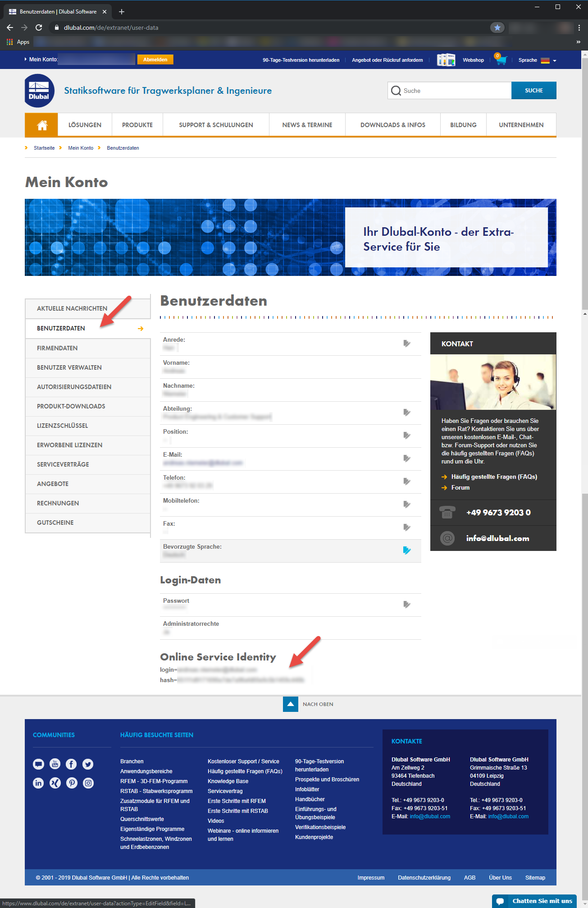Screen dimensions: 588x908
Task: Show more bookmarks chevron
Action: click(579, 42)
